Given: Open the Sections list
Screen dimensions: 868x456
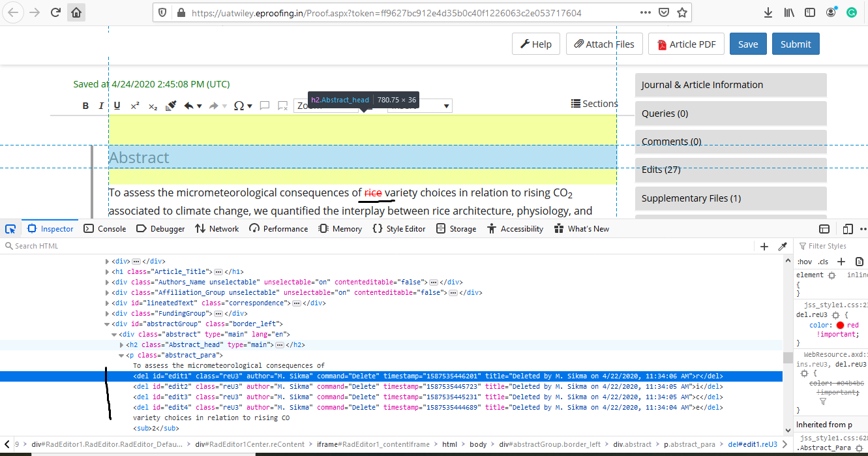Looking at the screenshot, I should click(594, 103).
